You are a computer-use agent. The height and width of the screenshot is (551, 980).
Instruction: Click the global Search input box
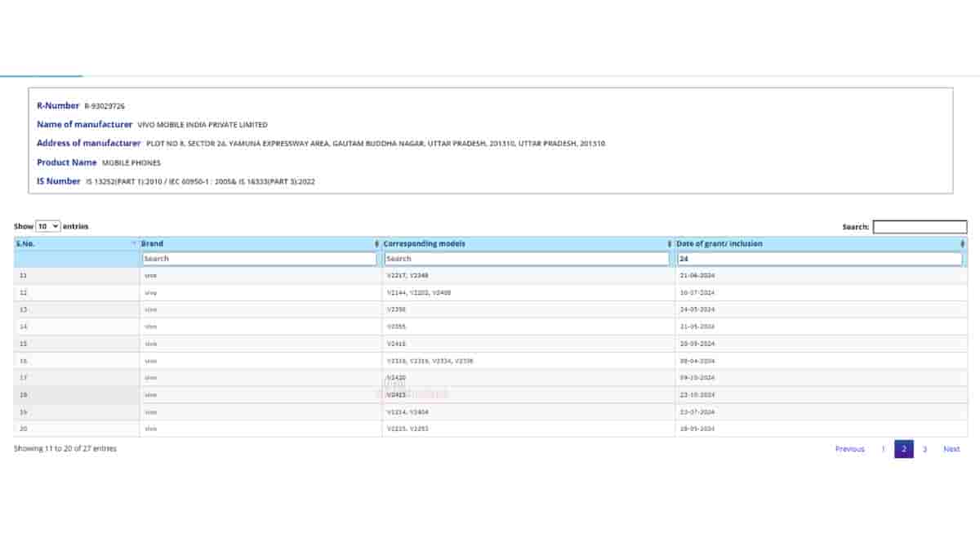pos(920,227)
